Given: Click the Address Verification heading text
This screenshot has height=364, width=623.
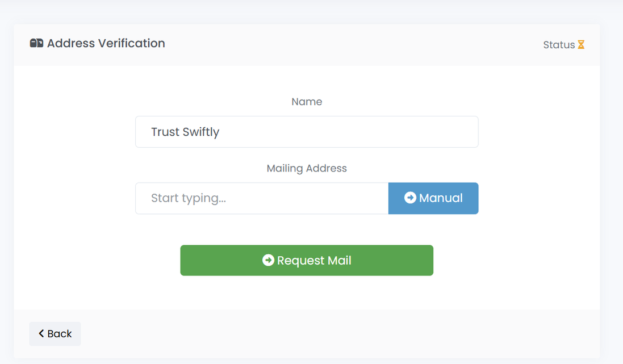Looking at the screenshot, I should [106, 43].
